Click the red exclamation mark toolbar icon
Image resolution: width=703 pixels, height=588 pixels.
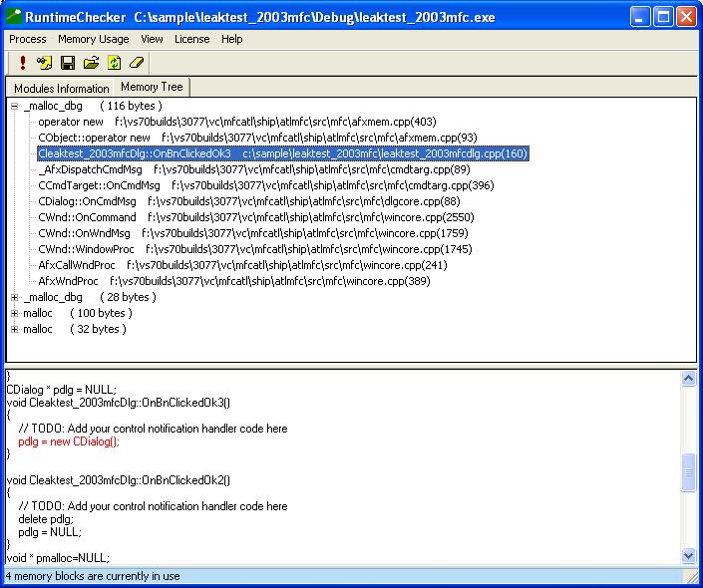[22, 63]
